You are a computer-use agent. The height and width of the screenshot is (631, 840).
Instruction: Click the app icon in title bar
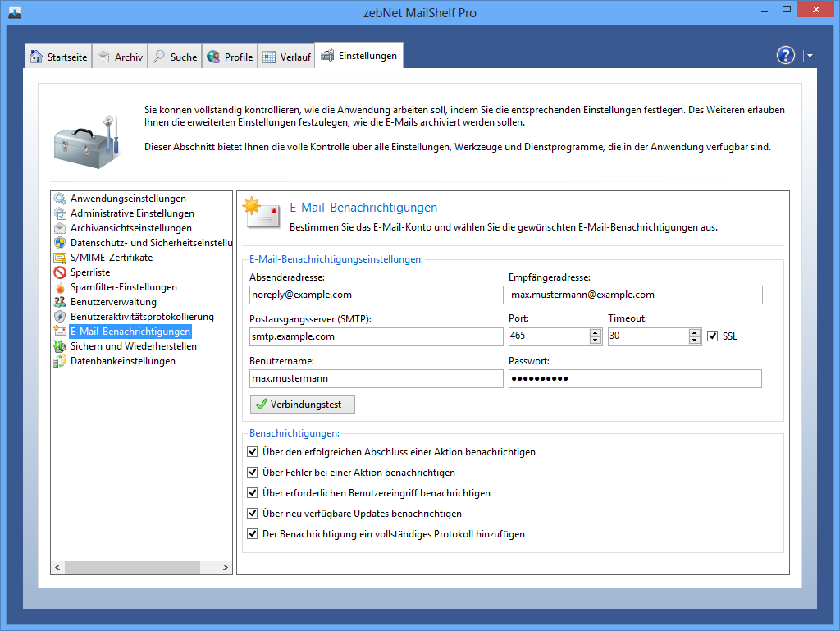[15, 12]
